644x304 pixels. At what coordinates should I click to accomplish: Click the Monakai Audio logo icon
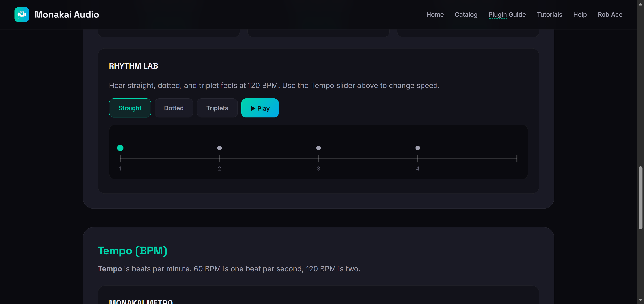click(22, 14)
